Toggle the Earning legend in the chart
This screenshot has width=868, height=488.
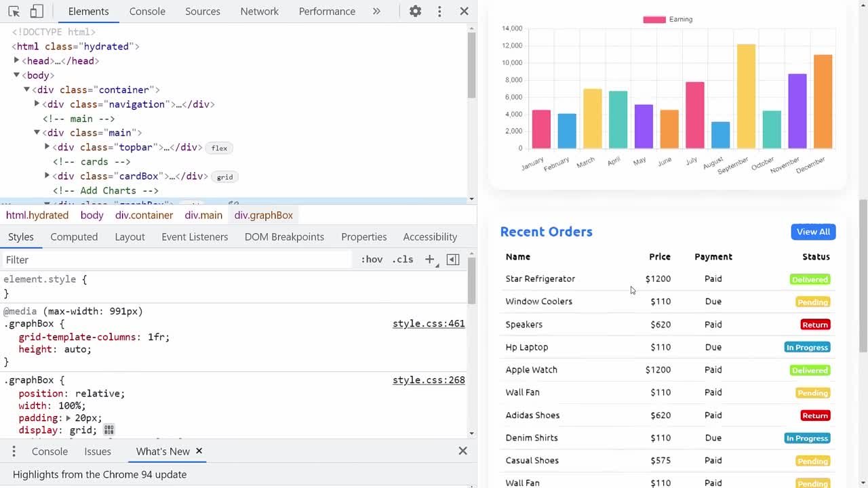tap(668, 20)
